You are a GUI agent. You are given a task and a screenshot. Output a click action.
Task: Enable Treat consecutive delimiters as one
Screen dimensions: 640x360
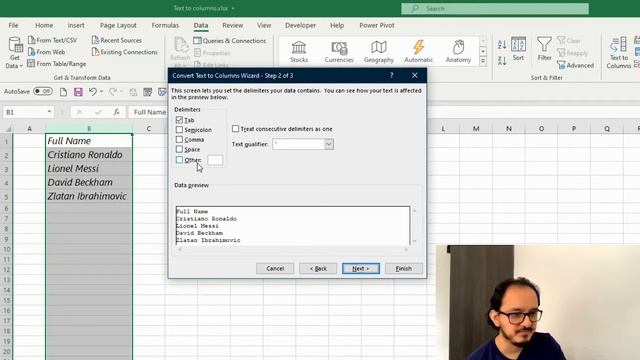pyautogui.click(x=236, y=129)
